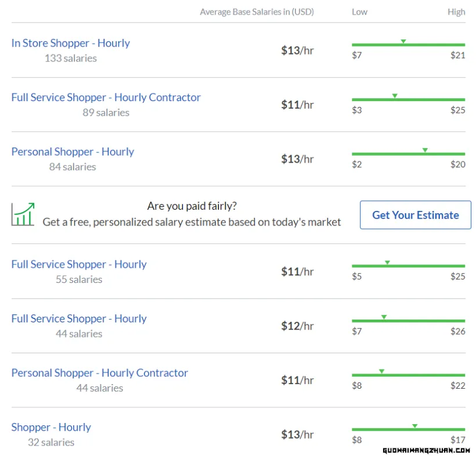Click the green growth chart icon
Screen dimensions: 476x459
(23, 214)
